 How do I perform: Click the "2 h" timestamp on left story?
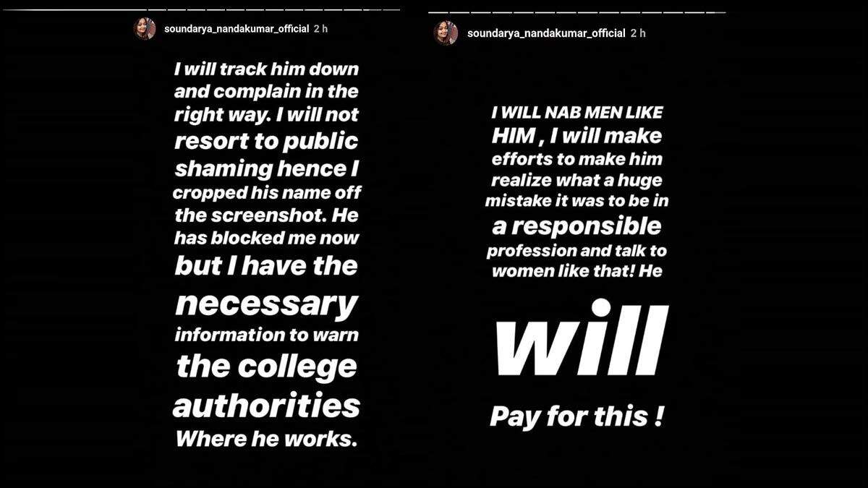(322, 29)
